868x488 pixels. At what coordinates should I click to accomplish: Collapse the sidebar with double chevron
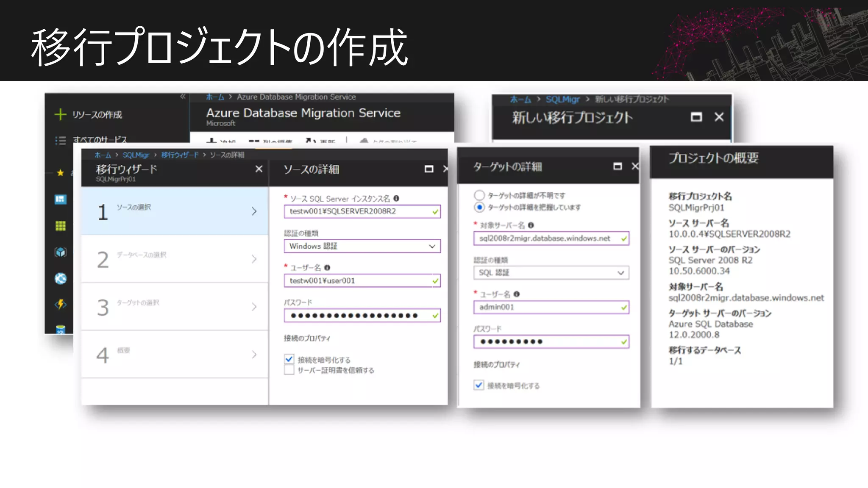pyautogui.click(x=183, y=97)
